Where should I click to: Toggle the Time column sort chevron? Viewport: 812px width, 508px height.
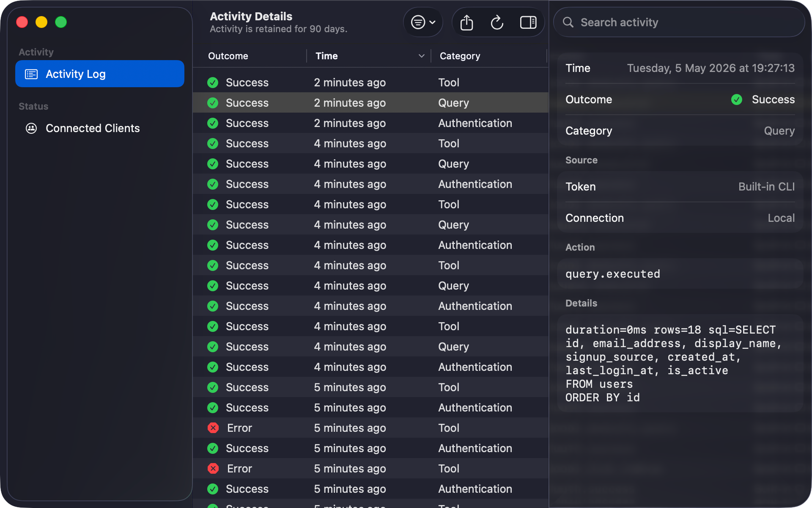coord(421,56)
